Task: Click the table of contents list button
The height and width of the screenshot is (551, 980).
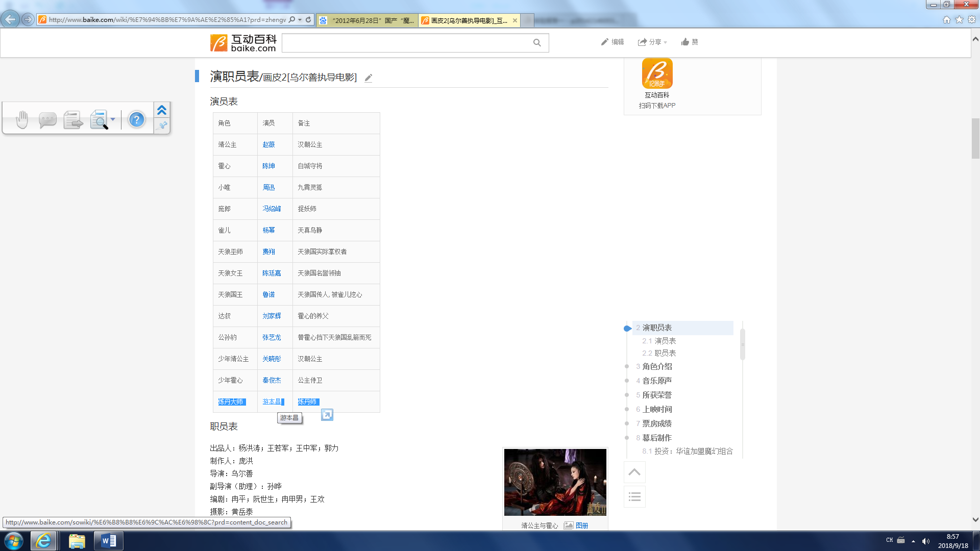Action: [634, 496]
